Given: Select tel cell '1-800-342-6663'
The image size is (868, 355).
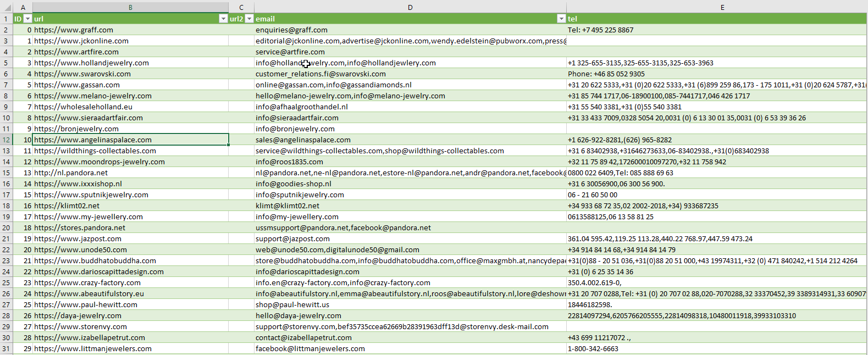Looking at the screenshot, I should click(717, 348).
